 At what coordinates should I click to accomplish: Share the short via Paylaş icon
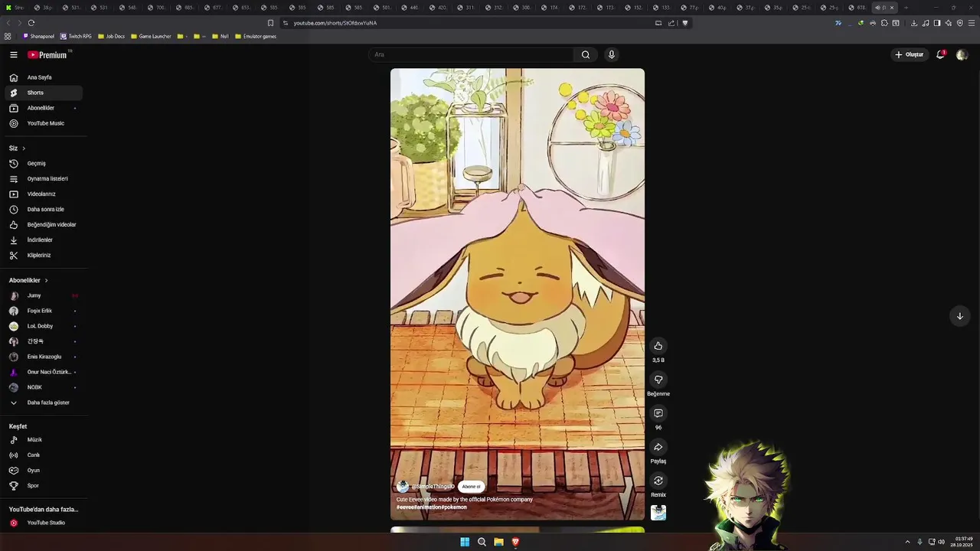(658, 447)
